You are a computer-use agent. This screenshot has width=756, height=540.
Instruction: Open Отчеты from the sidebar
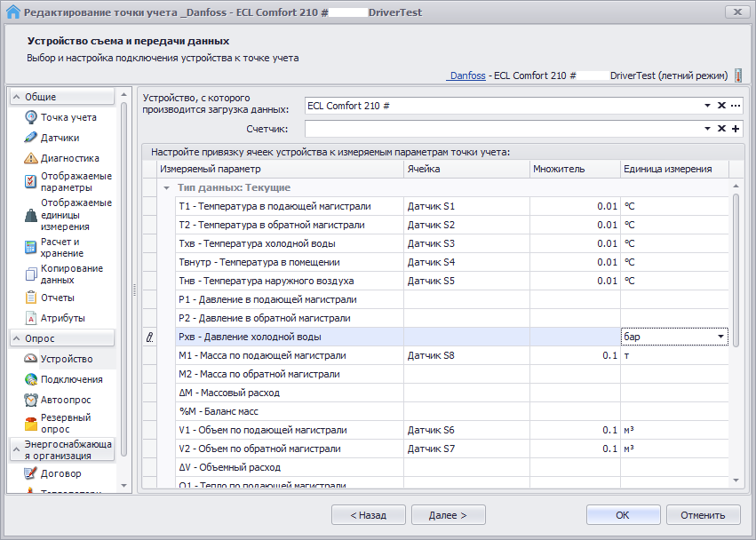coord(31,298)
